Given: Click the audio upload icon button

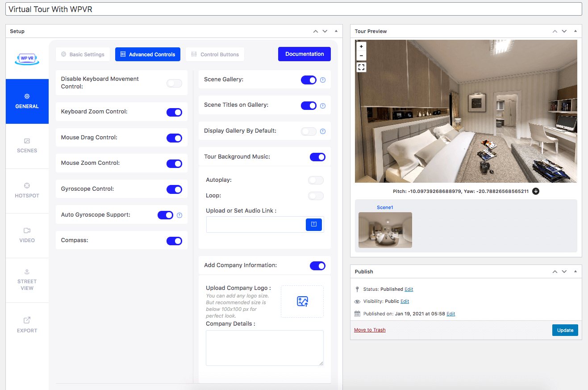Looking at the screenshot, I should click(313, 224).
